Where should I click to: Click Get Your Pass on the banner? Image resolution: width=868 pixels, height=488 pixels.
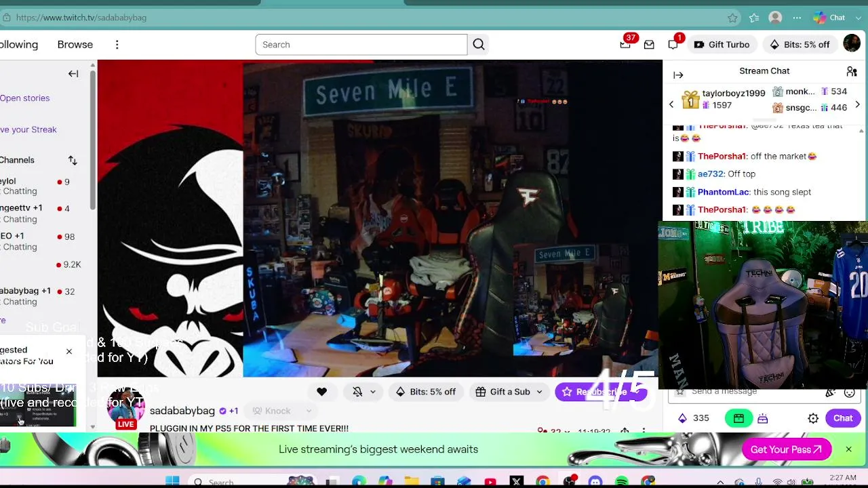click(787, 449)
